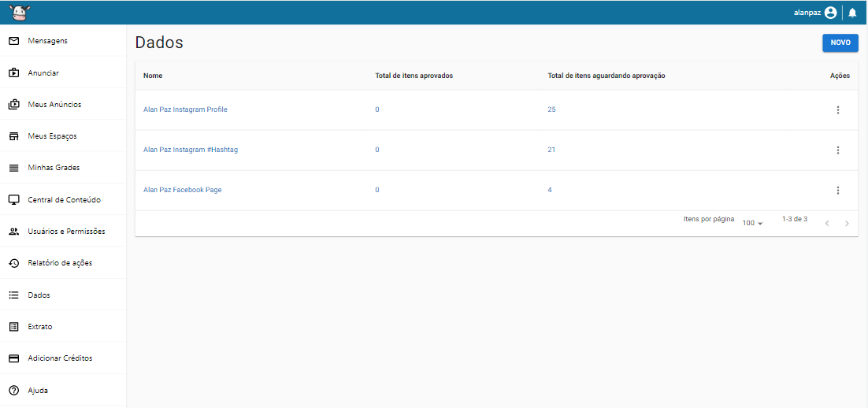The height and width of the screenshot is (408, 868).
Task: Go to next page arrow
Action: (x=847, y=224)
